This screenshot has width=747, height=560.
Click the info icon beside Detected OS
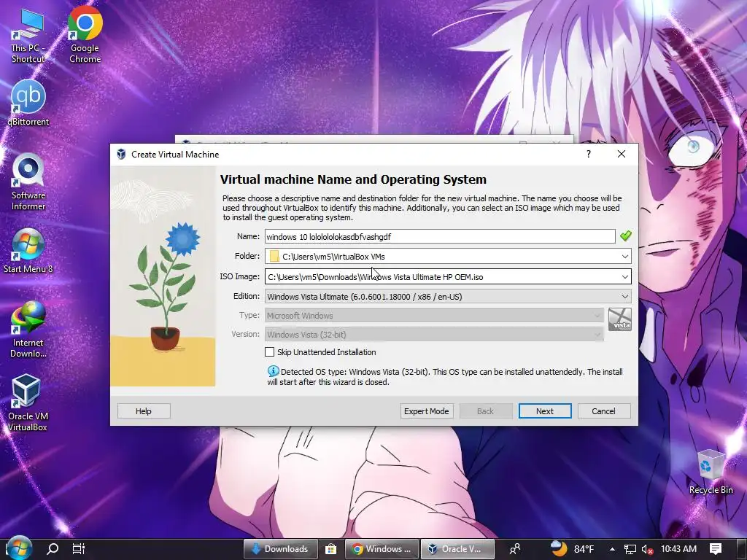[x=274, y=371]
